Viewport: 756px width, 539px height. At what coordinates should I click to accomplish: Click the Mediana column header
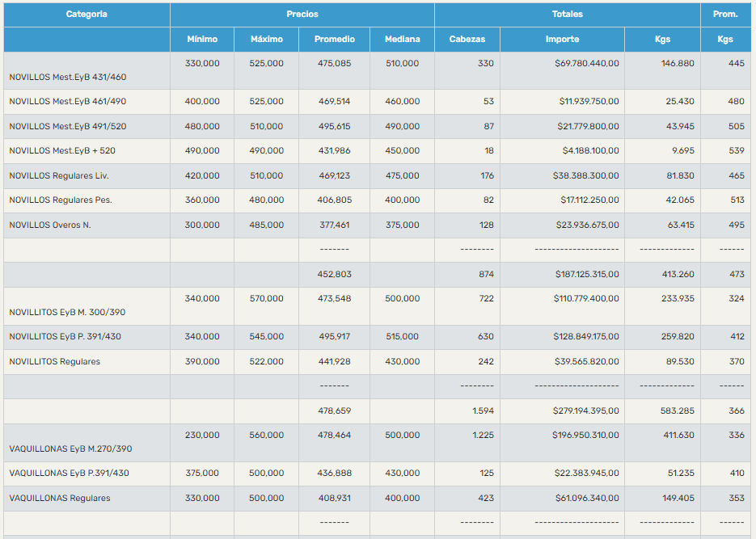(x=402, y=40)
